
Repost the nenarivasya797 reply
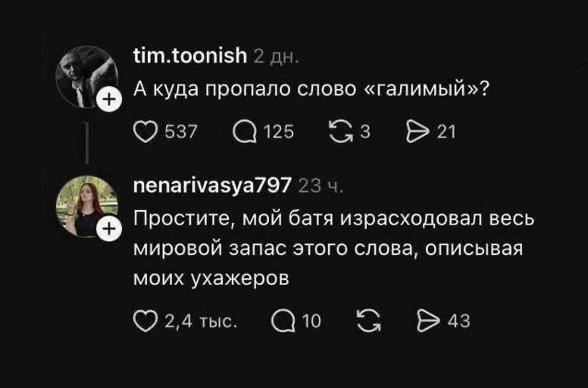click(369, 321)
